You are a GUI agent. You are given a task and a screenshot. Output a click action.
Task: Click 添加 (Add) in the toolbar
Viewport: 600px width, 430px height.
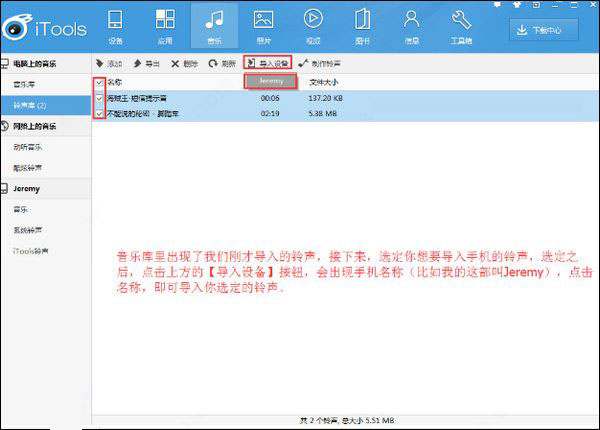pos(109,64)
